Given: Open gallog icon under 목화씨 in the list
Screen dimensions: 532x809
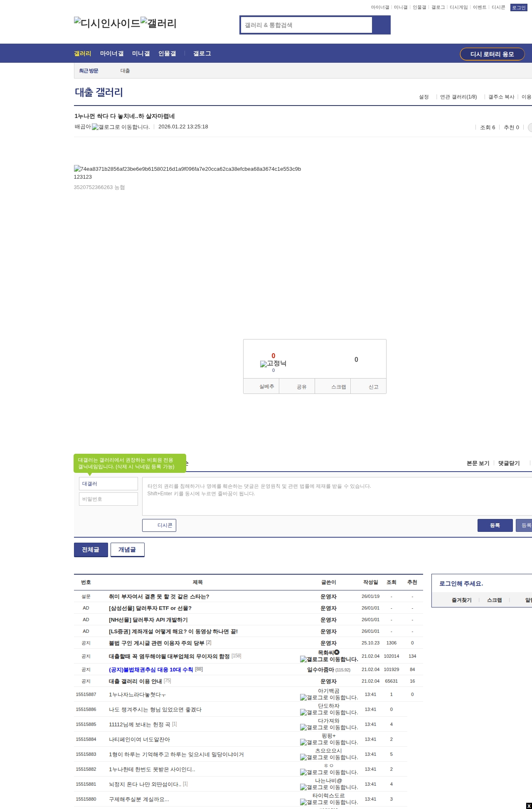Looking at the screenshot, I should click(x=329, y=659).
